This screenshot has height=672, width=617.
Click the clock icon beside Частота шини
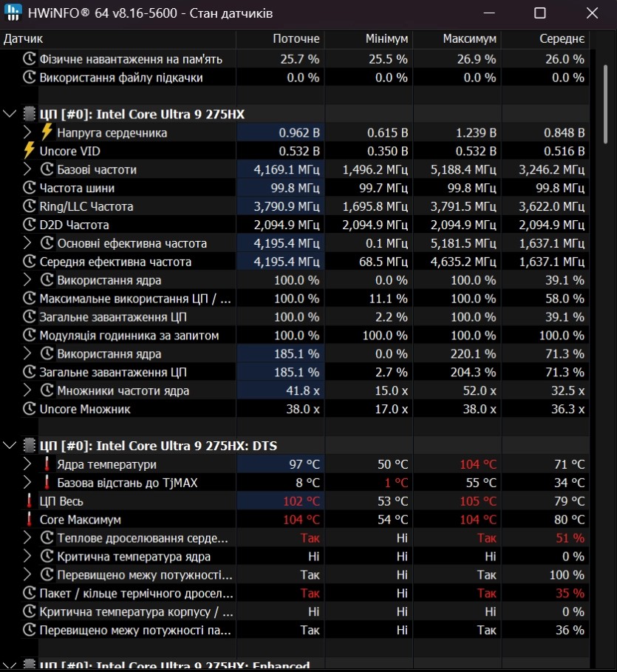coord(30,188)
